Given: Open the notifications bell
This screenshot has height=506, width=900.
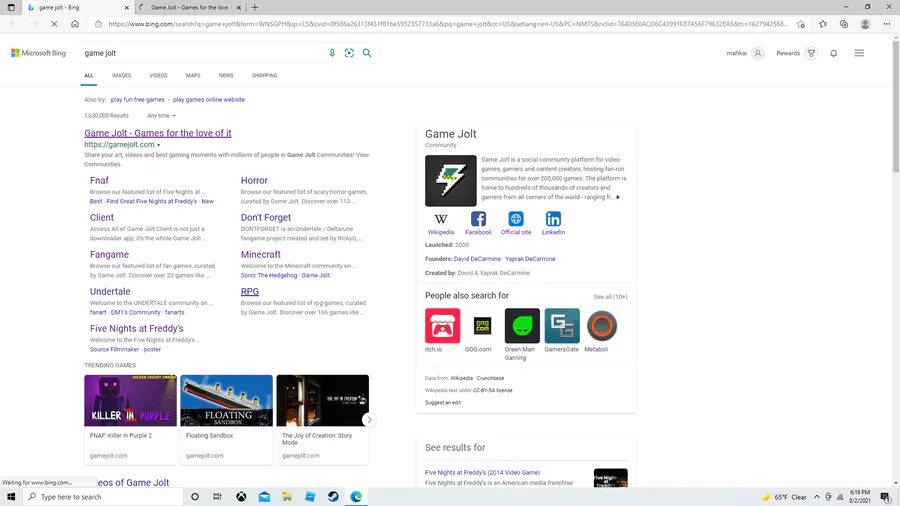Looking at the screenshot, I should [833, 53].
